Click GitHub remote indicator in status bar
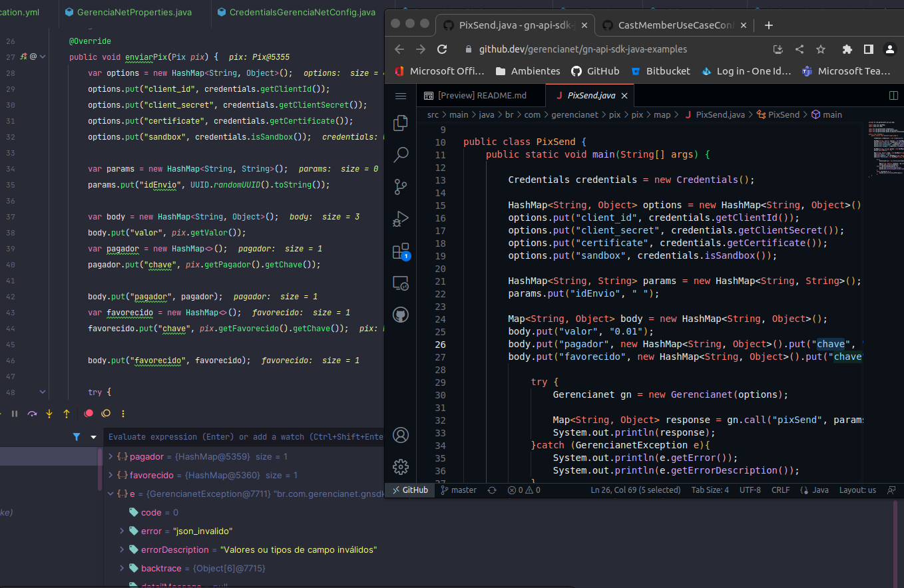Viewport: 904px width, 588px height. 409,490
